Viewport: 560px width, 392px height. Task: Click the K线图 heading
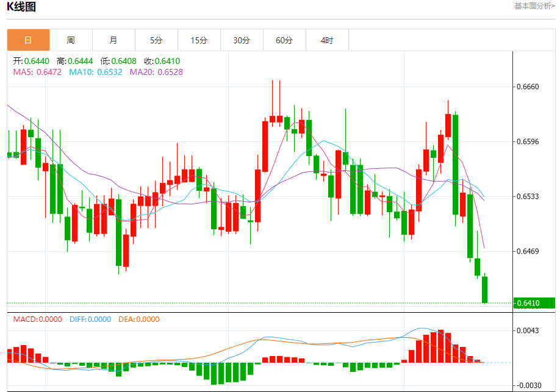click(21, 7)
